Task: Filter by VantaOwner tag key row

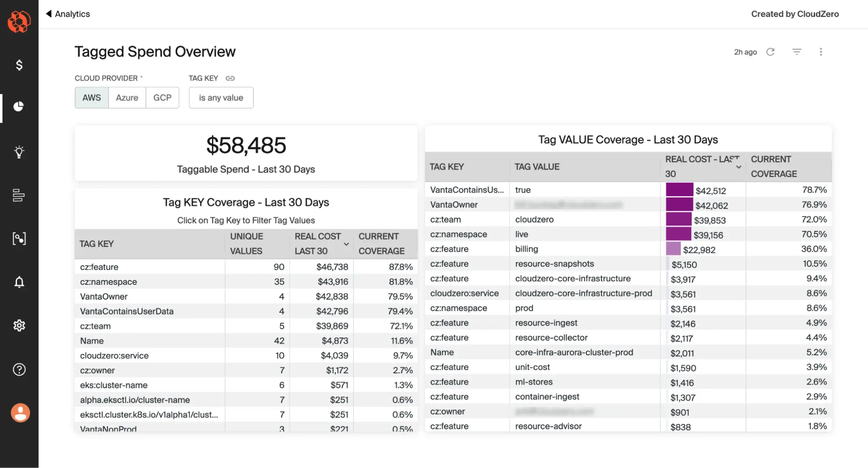Action: click(104, 297)
